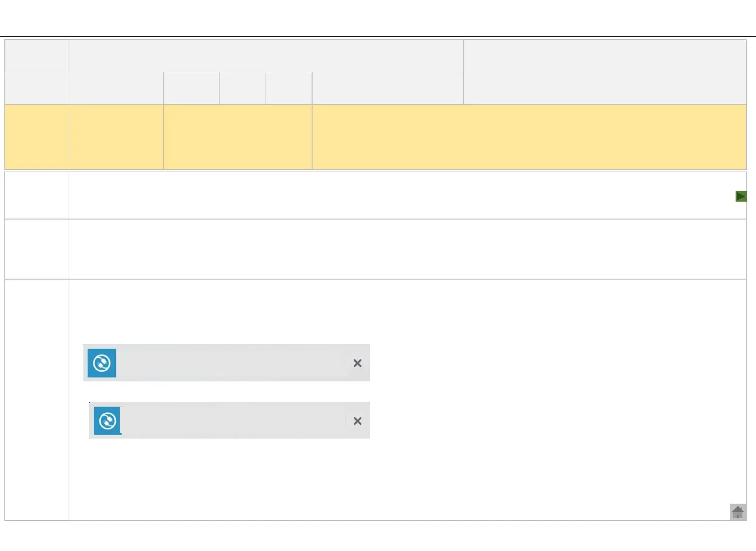
Task: Click the rightmost cell in second gray header row
Action: 604,88
